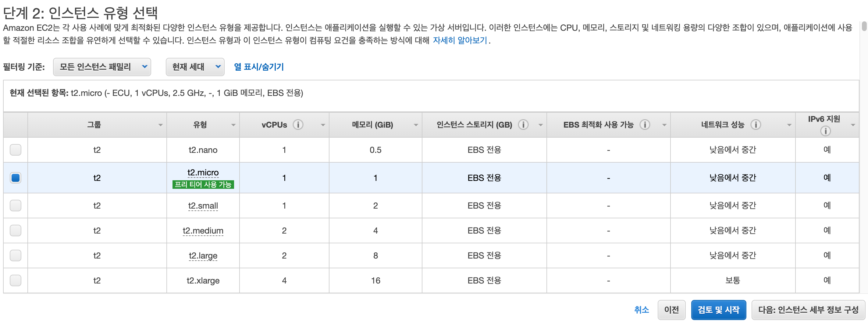Select the t2.large row checkbox

tap(16, 255)
